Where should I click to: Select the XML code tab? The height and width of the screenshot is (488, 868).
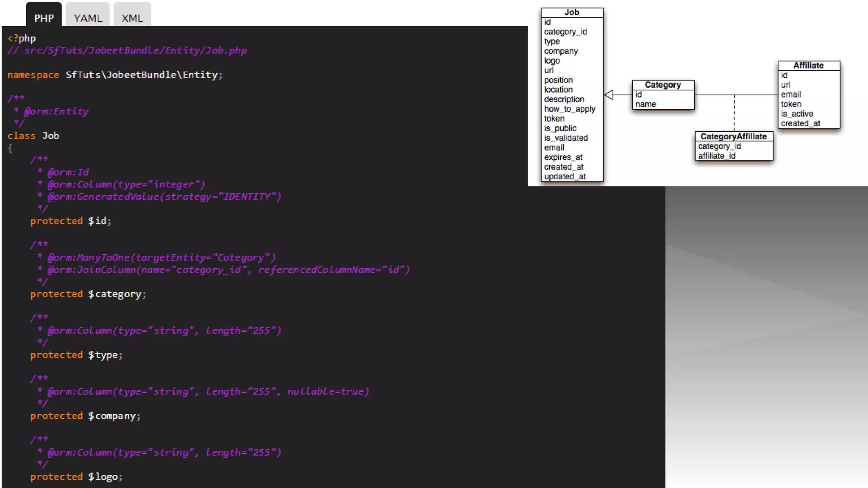132,18
